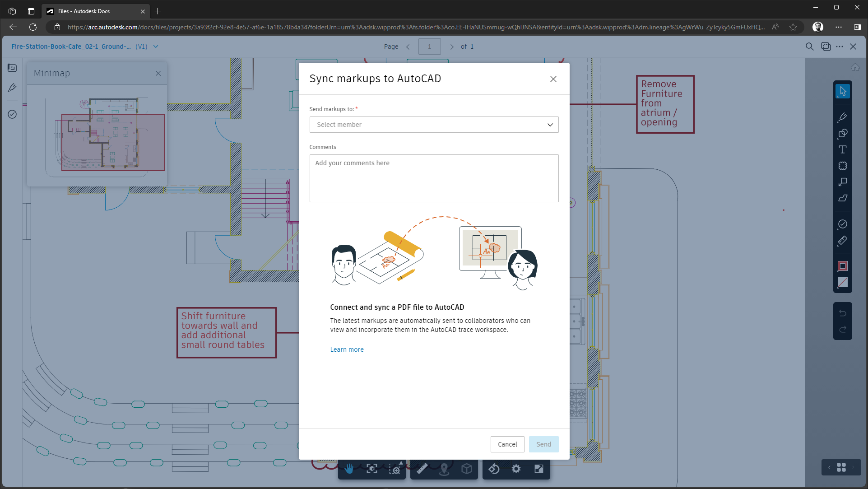Close the Minimap panel
The image size is (868, 489).
point(158,73)
